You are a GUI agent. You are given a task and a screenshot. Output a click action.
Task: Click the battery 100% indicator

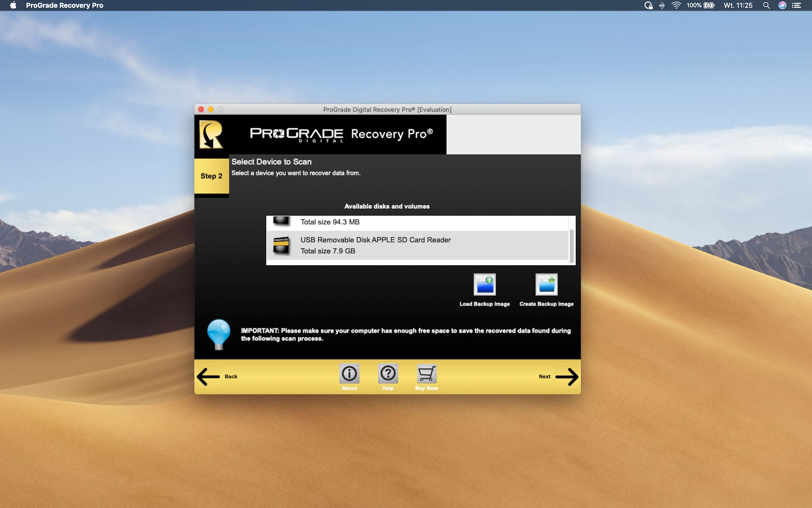(x=700, y=5)
